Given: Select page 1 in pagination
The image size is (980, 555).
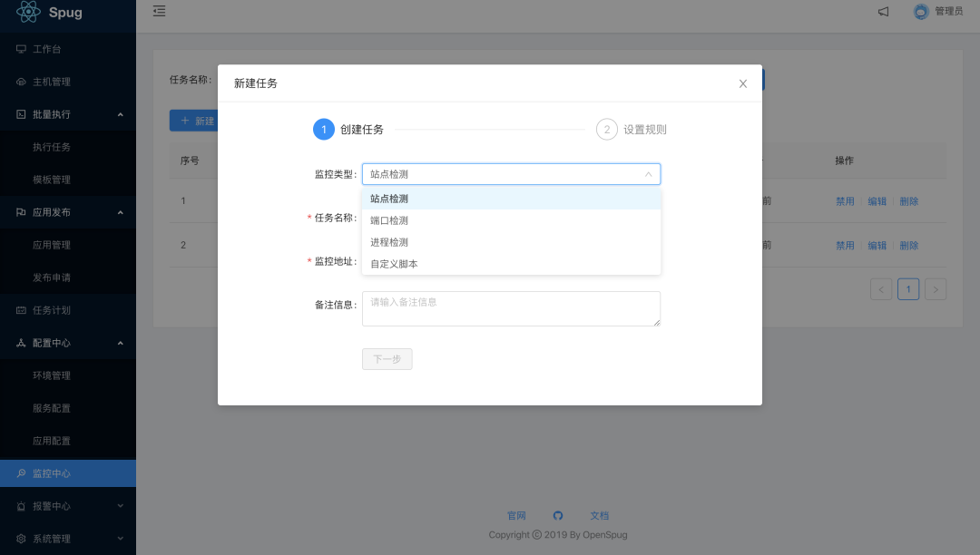Looking at the screenshot, I should pyautogui.click(x=908, y=288).
